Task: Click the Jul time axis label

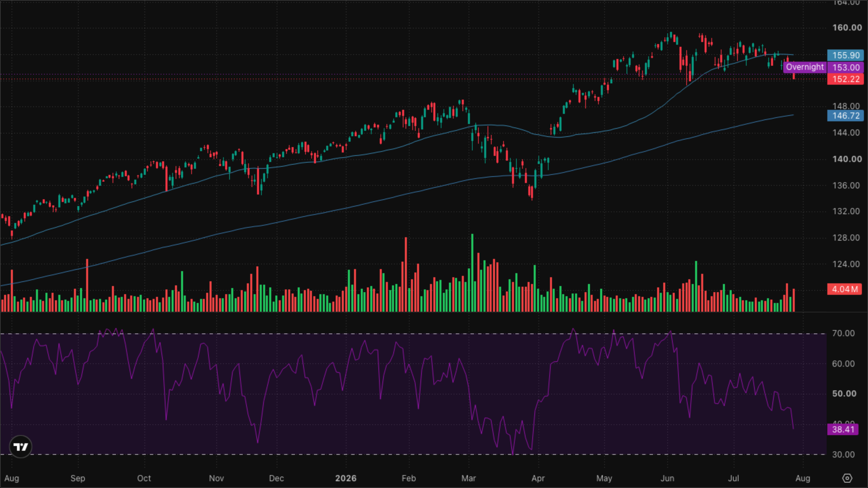Action: [x=733, y=478]
